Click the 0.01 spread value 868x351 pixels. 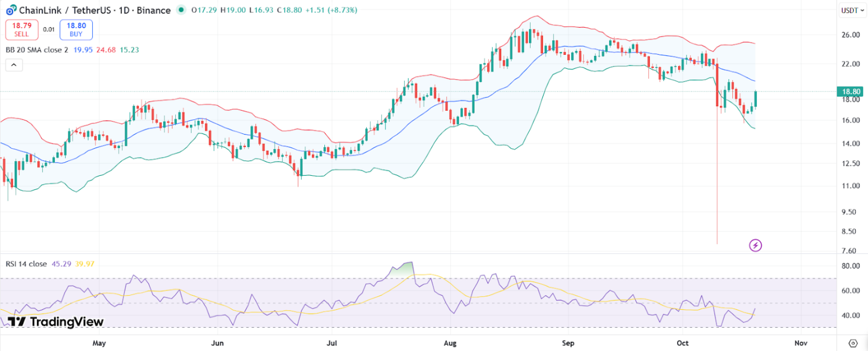pyautogui.click(x=49, y=29)
